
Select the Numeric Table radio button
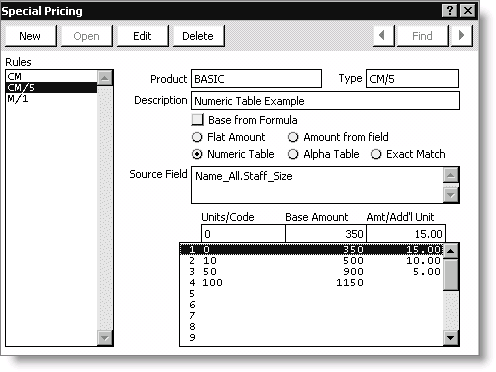pos(197,154)
